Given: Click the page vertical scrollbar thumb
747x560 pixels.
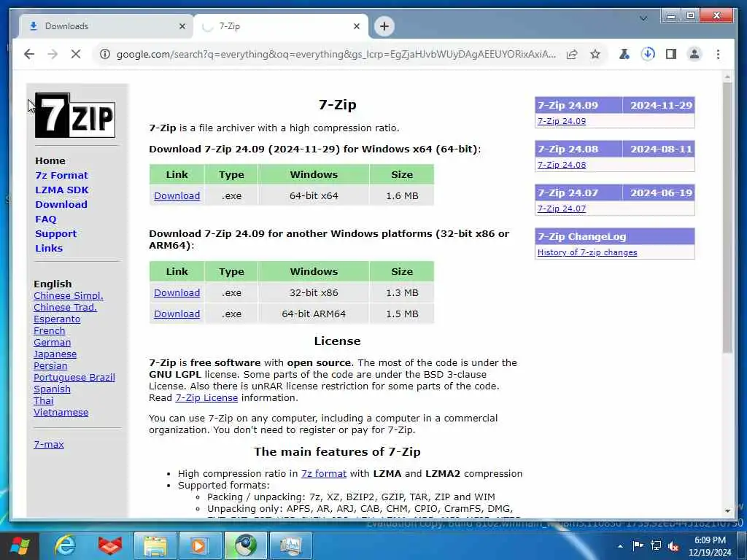Looking at the screenshot, I should pos(727,217).
